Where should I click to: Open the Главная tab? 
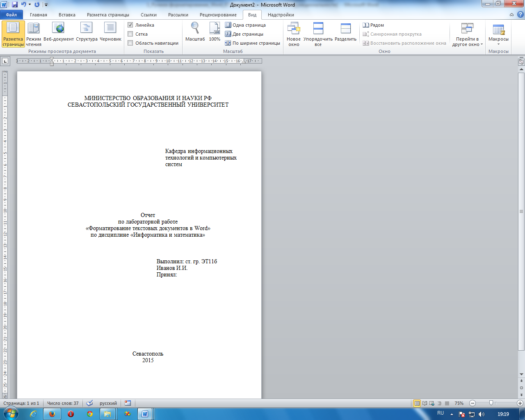pos(39,15)
